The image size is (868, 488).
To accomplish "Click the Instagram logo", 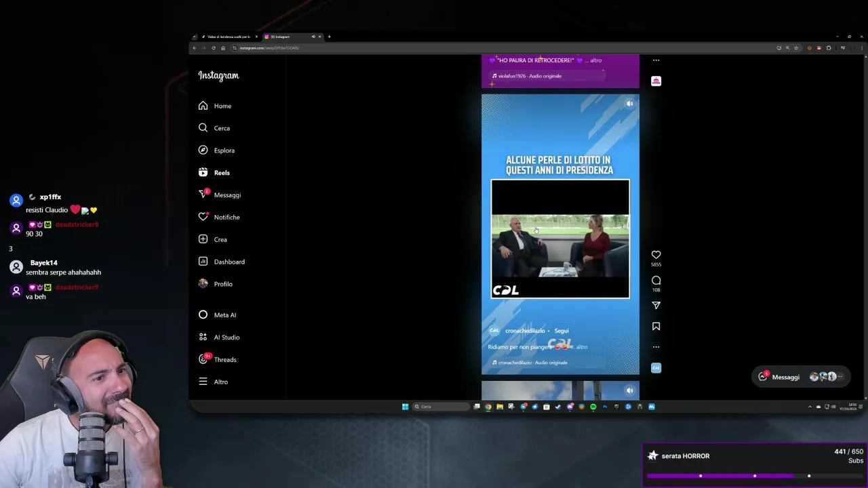I will pyautogui.click(x=218, y=75).
